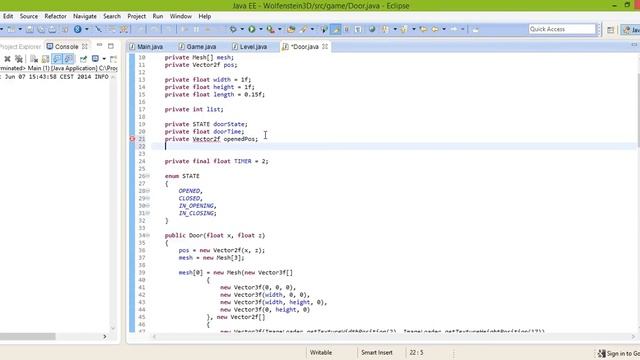Open the External Tools dropdown arrow
Screen dimensions: 640x360
coord(279,29)
